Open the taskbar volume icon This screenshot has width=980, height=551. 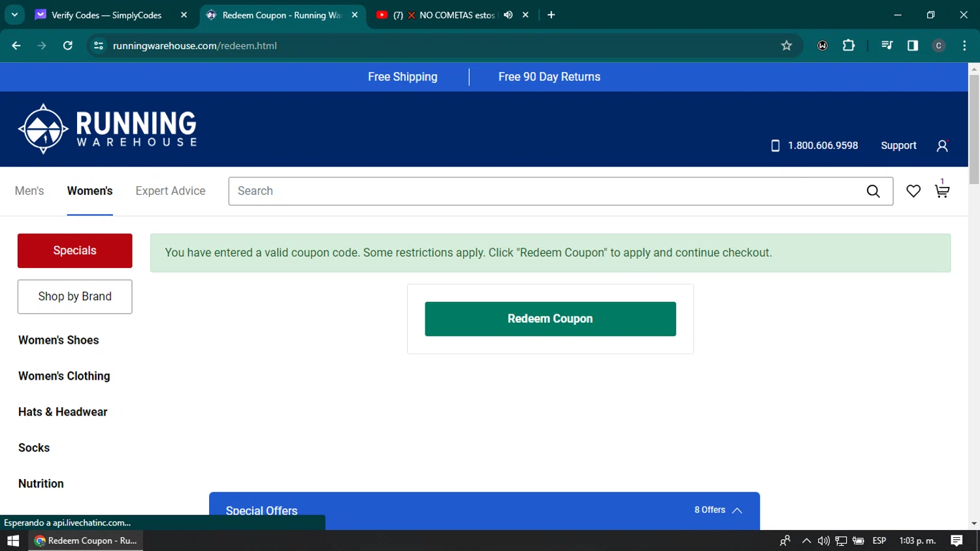(x=823, y=541)
